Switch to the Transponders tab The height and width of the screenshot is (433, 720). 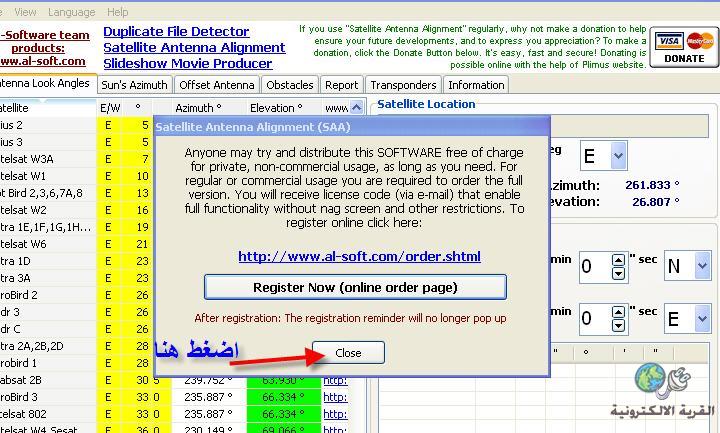click(x=403, y=85)
